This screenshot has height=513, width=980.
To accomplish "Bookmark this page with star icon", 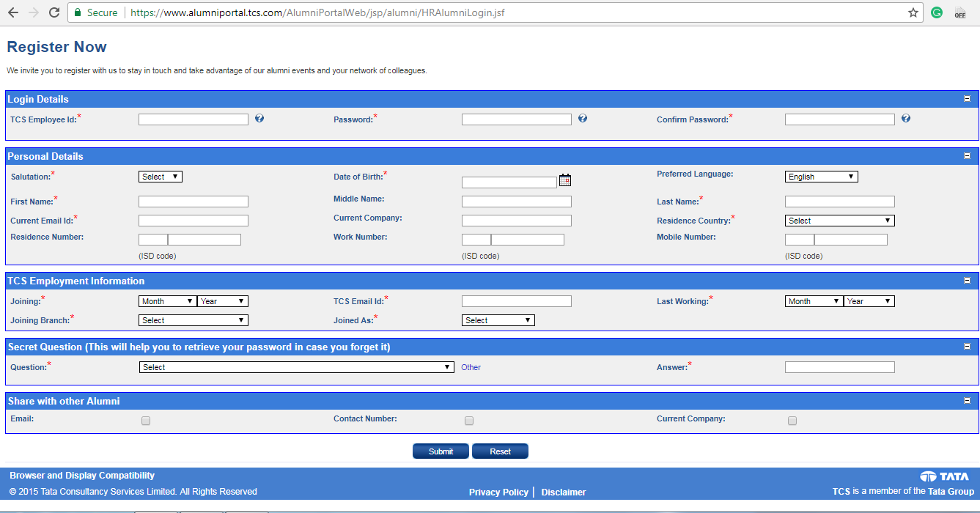I will click(x=913, y=12).
